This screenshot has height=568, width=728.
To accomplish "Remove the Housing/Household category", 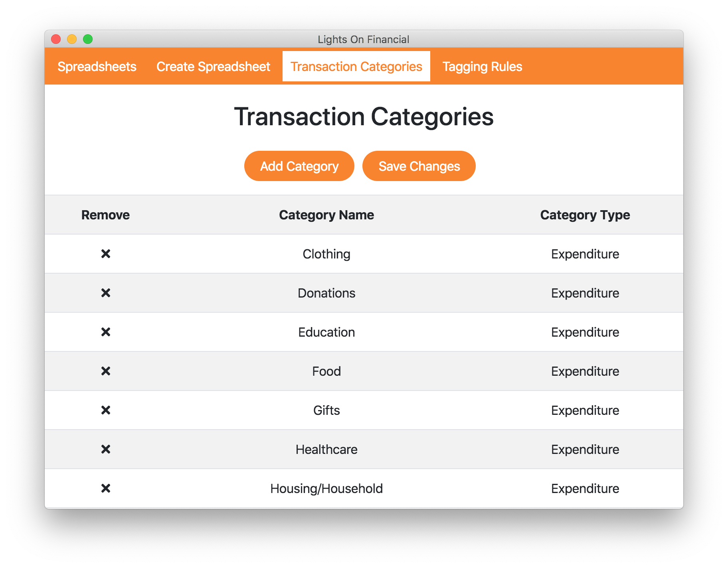I will tap(105, 488).
